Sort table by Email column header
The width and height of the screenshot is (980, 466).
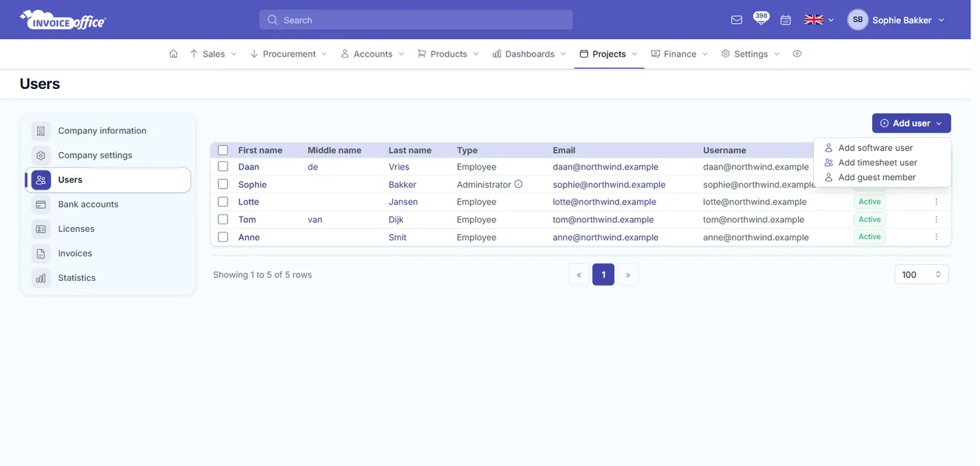(x=563, y=150)
